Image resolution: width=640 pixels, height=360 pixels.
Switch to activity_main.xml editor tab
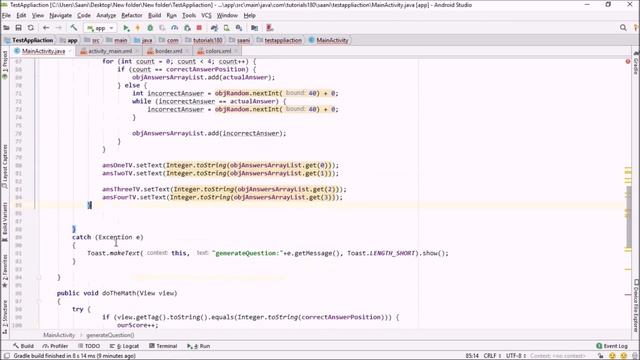click(110, 51)
